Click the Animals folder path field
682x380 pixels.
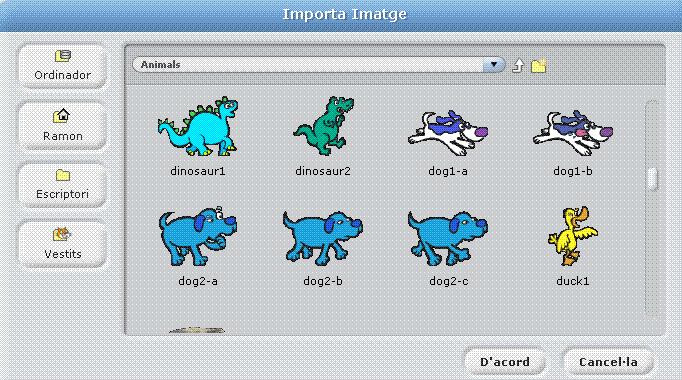(x=318, y=64)
